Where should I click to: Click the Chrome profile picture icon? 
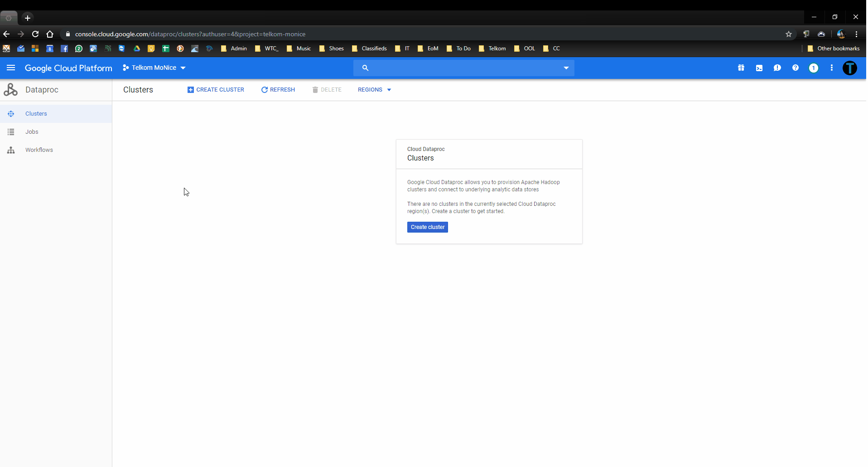tap(841, 34)
